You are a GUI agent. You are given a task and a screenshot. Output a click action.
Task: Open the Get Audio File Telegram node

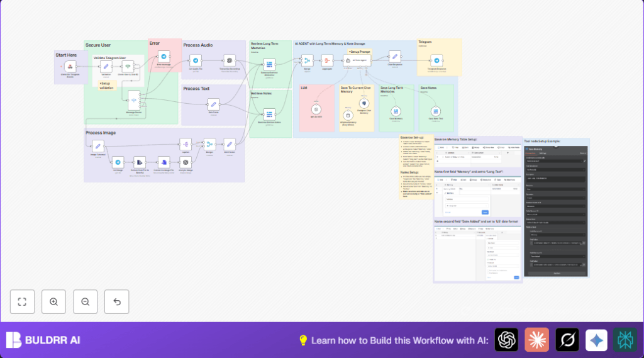[x=196, y=60]
